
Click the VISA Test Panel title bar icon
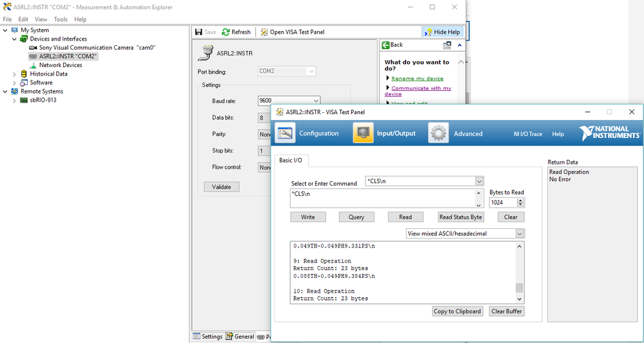tap(280, 112)
